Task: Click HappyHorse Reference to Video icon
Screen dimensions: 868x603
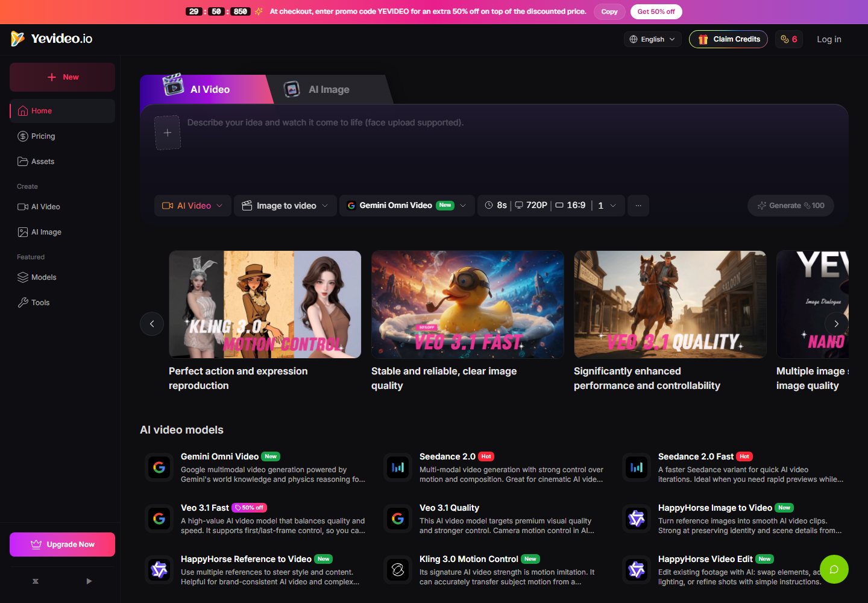Action: [159, 570]
